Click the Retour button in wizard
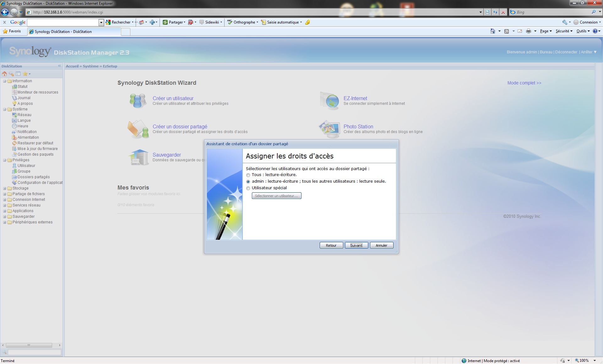Screen dimensions: 603x364 click(x=331, y=245)
